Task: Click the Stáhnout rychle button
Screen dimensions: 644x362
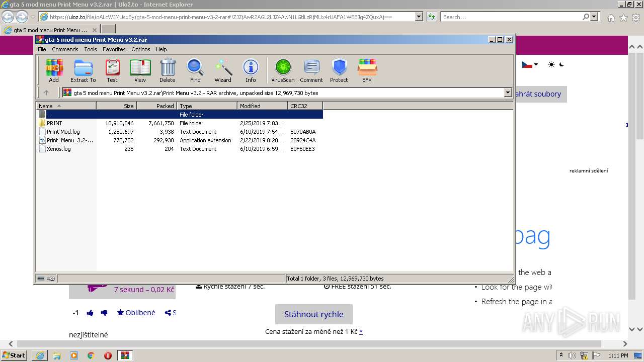Action: (x=314, y=314)
